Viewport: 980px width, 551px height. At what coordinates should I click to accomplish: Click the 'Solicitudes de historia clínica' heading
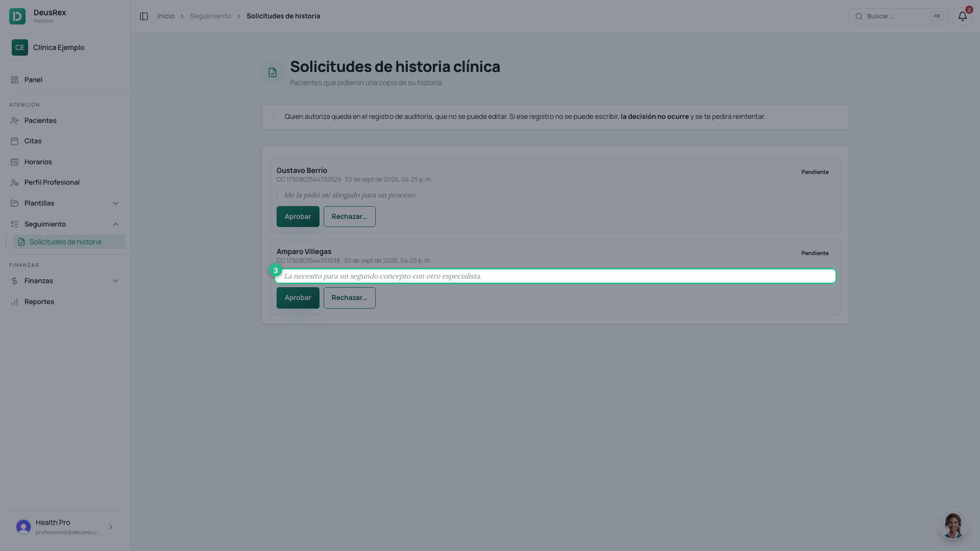click(395, 67)
